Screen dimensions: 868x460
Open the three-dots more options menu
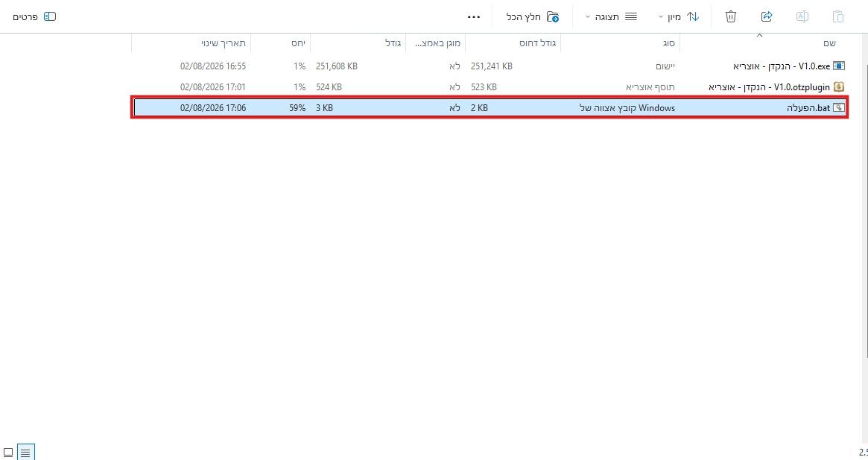coord(474,16)
